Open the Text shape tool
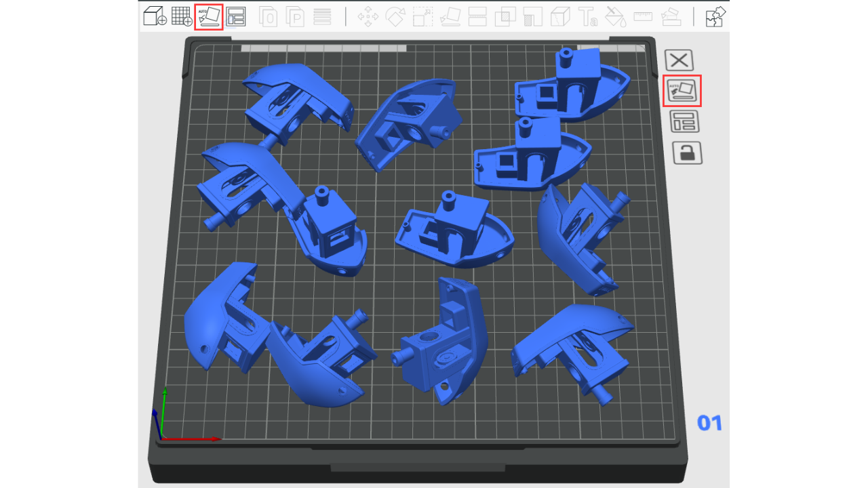 [587, 16]
